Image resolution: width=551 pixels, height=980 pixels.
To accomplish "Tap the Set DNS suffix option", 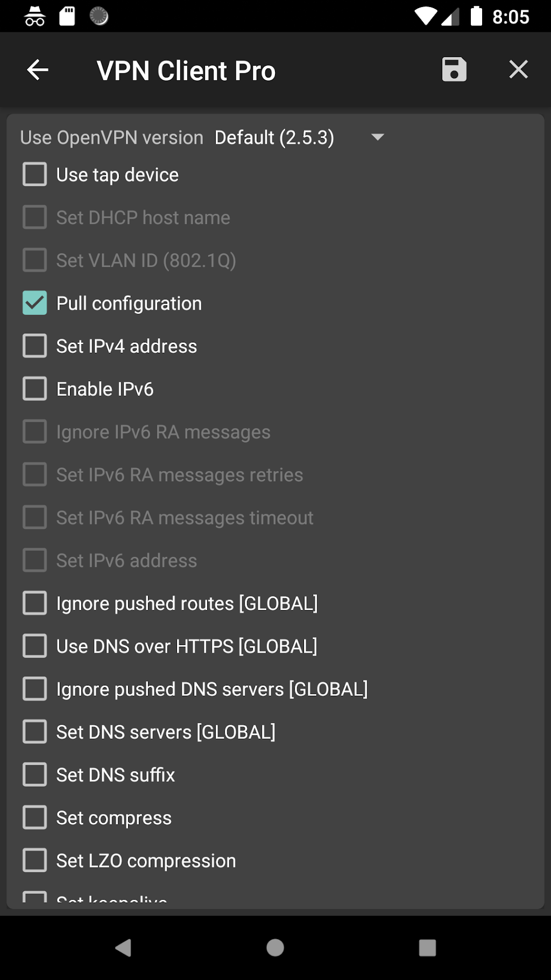I will coord(116,775).
